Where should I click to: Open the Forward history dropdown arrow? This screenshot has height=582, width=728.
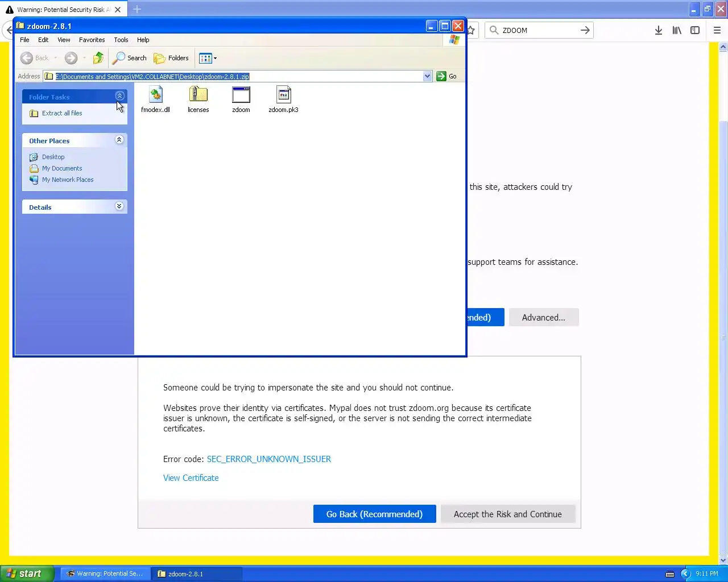tap(84, 58)
